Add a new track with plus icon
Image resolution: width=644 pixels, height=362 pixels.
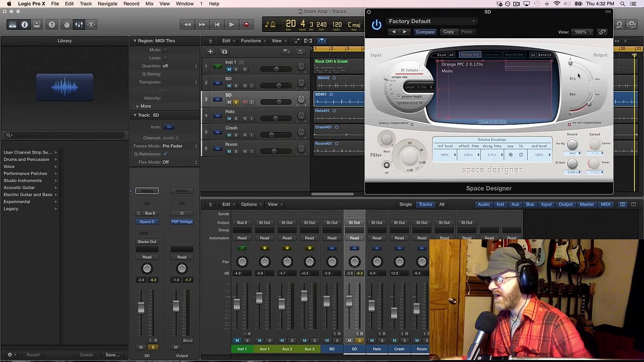[210, 51]
